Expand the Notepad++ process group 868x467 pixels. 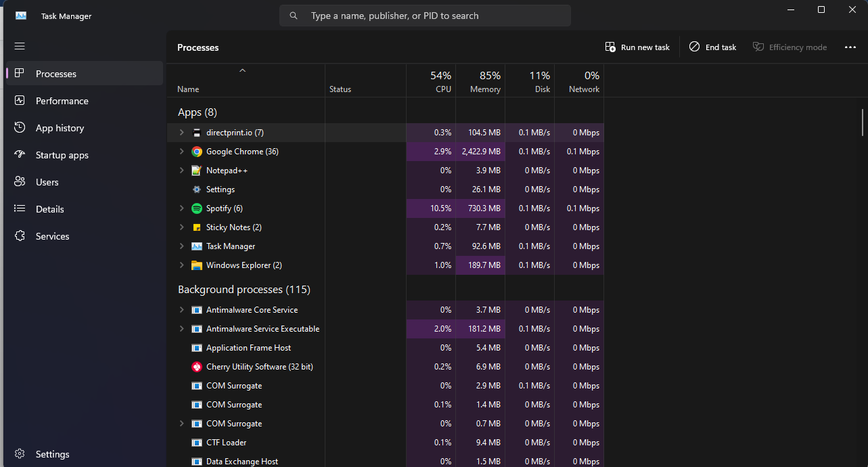pos(181,171)
